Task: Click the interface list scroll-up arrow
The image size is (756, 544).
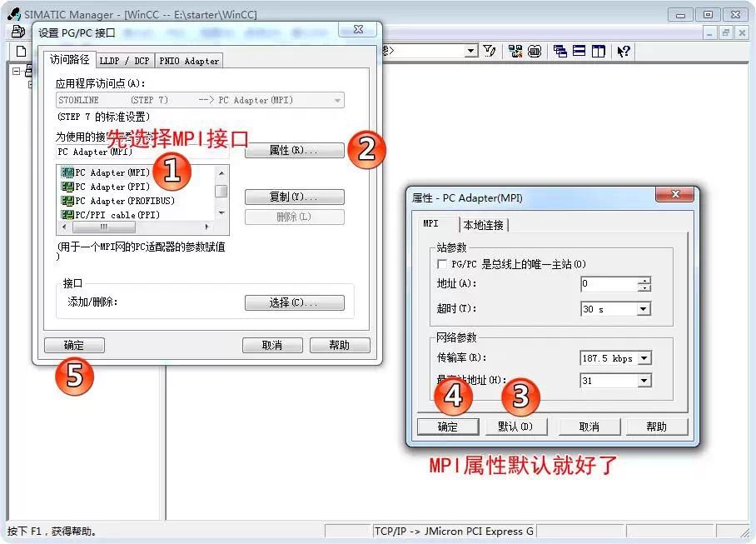Action: (x=221, y=172)
